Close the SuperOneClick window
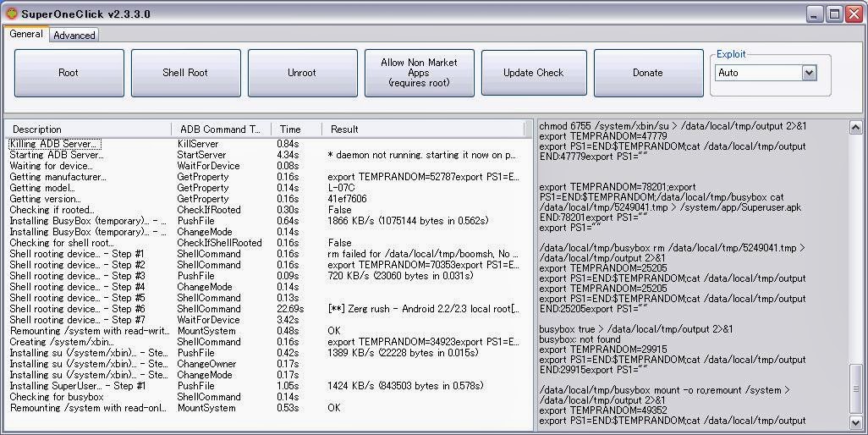 point(854,14)
